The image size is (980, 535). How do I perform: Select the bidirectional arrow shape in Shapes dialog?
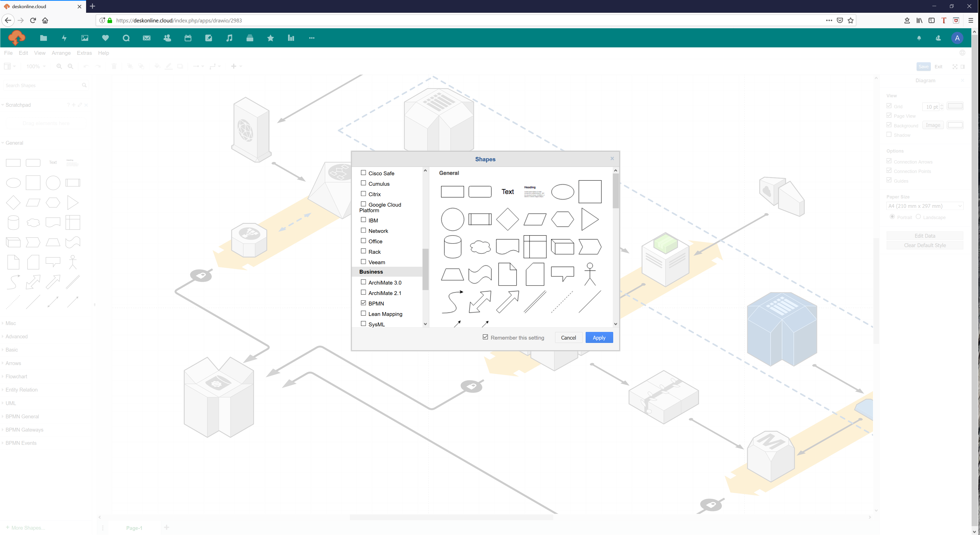coord(480,302)
